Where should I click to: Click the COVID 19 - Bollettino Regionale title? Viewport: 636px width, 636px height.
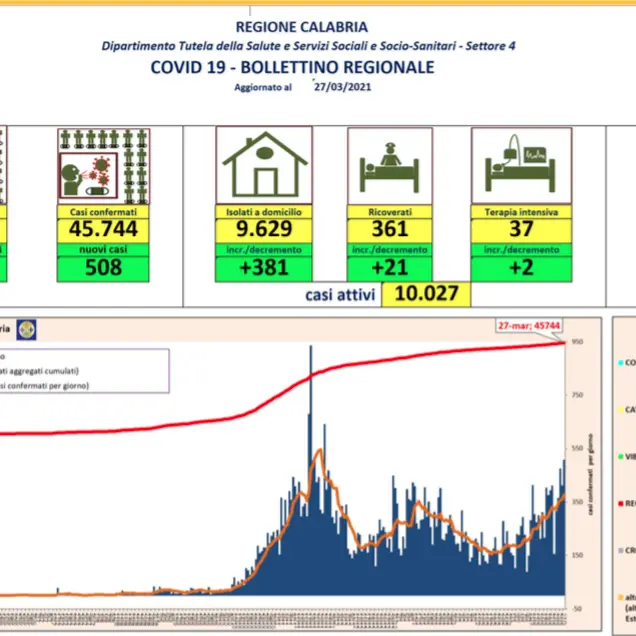292,67
